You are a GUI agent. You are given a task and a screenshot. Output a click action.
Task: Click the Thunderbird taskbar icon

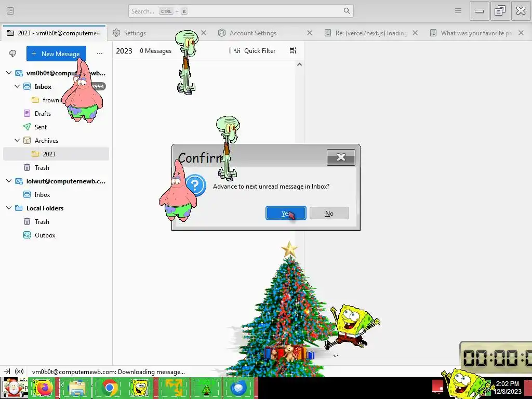(238, 388)
